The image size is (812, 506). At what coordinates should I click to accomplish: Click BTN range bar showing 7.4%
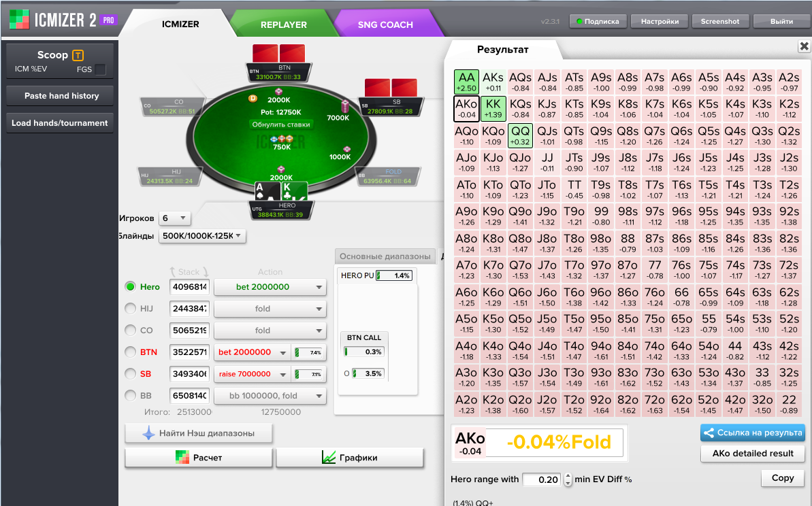pyautogui.click(x=308, y=352)
